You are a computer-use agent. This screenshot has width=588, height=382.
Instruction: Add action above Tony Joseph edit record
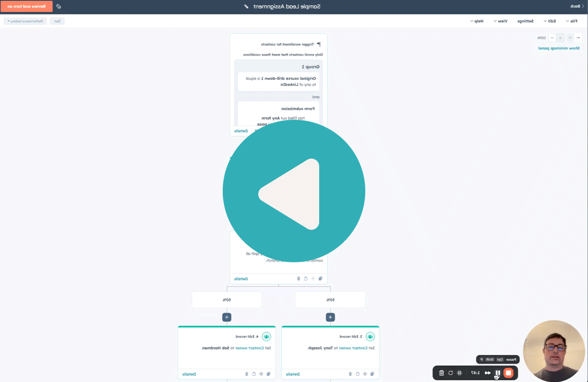[330, 317]
